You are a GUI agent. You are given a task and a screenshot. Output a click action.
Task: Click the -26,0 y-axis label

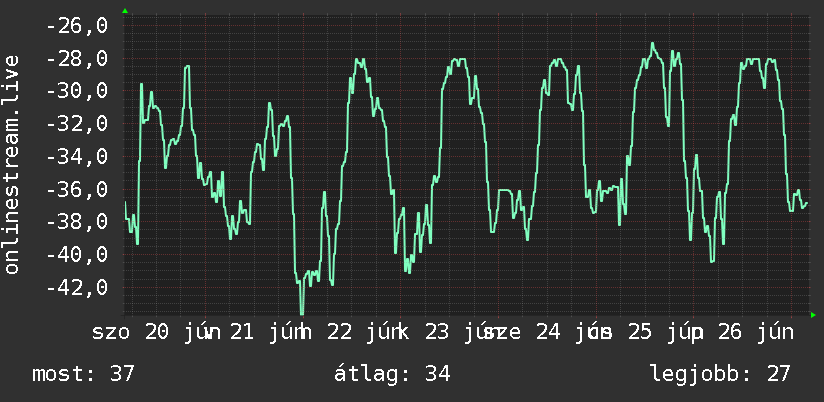coord(77,25)
